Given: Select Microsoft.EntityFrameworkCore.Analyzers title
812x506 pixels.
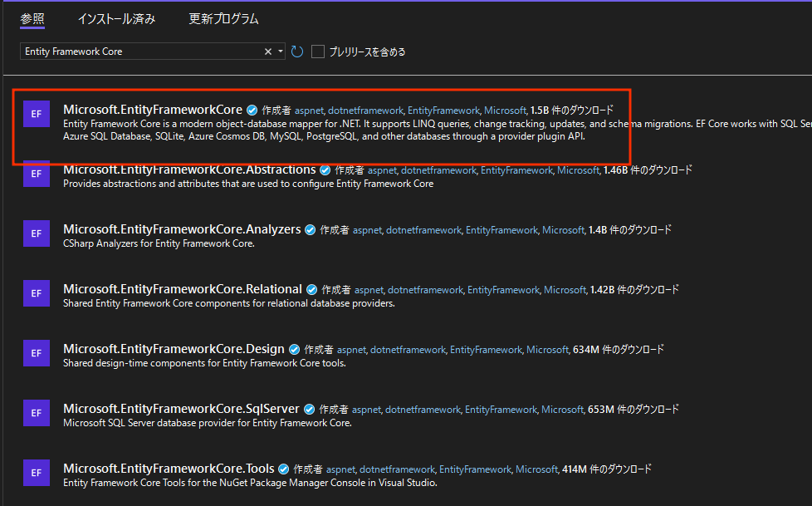Looking at the screenshot, I should [x=182, y=229].
